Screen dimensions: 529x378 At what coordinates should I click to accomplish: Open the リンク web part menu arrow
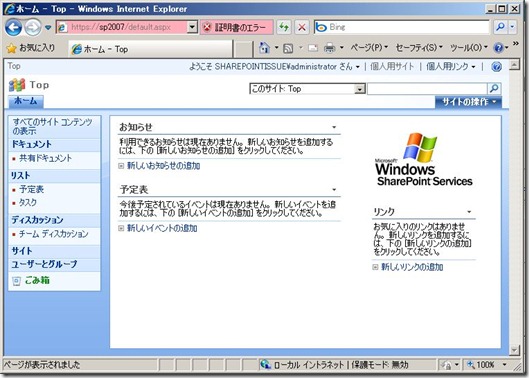pyautogui.click(x=469, y=212)
